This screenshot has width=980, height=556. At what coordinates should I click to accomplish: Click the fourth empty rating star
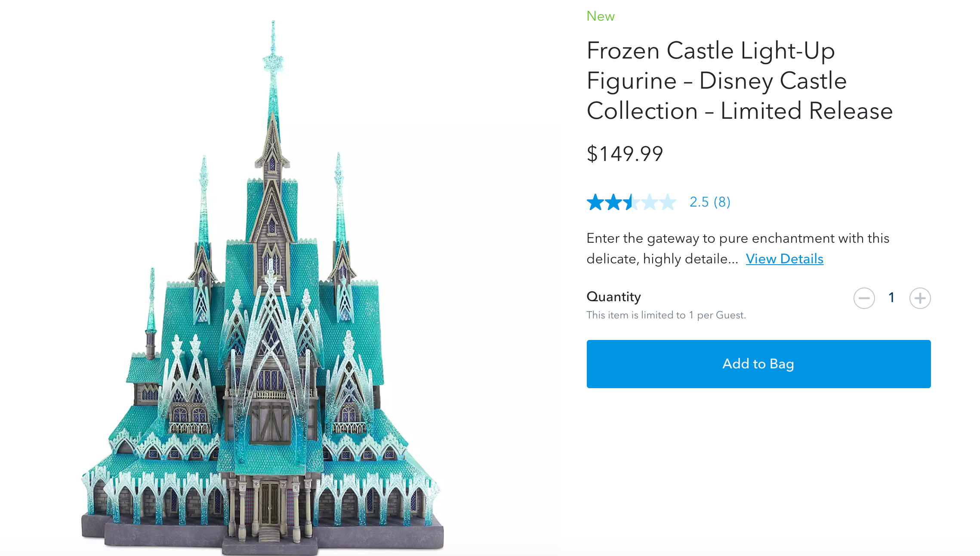(650, 202)
